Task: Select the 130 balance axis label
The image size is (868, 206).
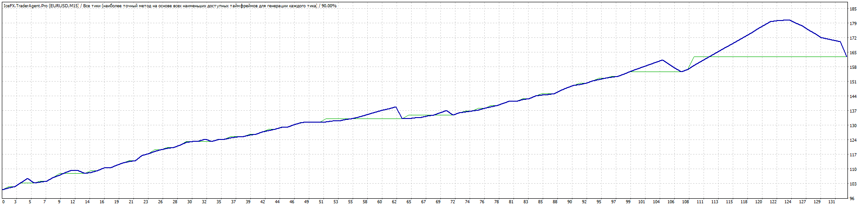Action: pos(853,126)
